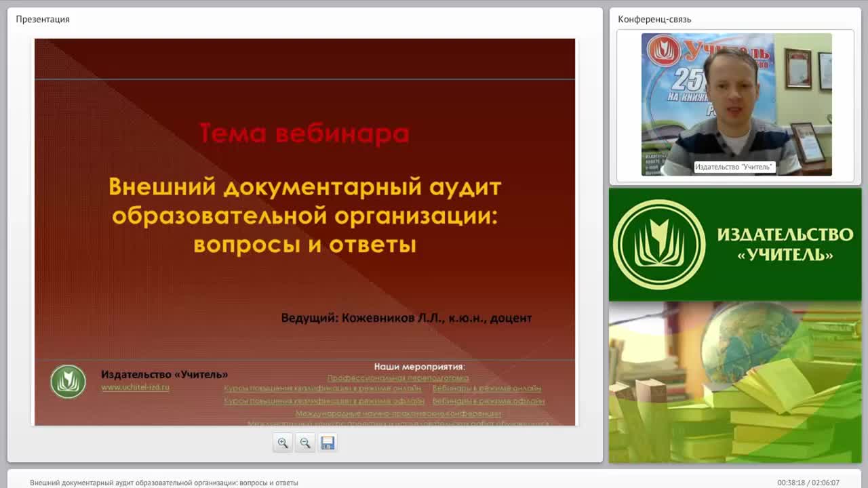Open the Вебинары в режиме офлайн link
This screenshot has height=488, width=868.
point(488,401)
